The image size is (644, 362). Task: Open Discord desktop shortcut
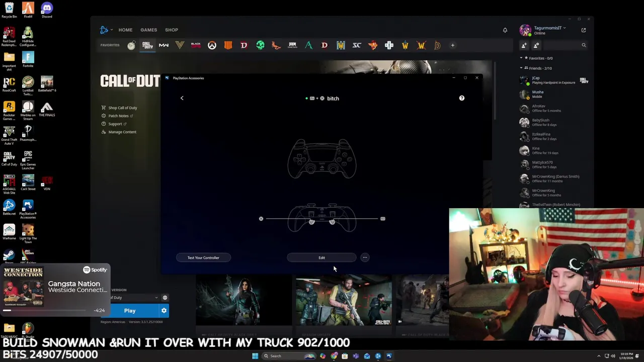pos(47,10)
